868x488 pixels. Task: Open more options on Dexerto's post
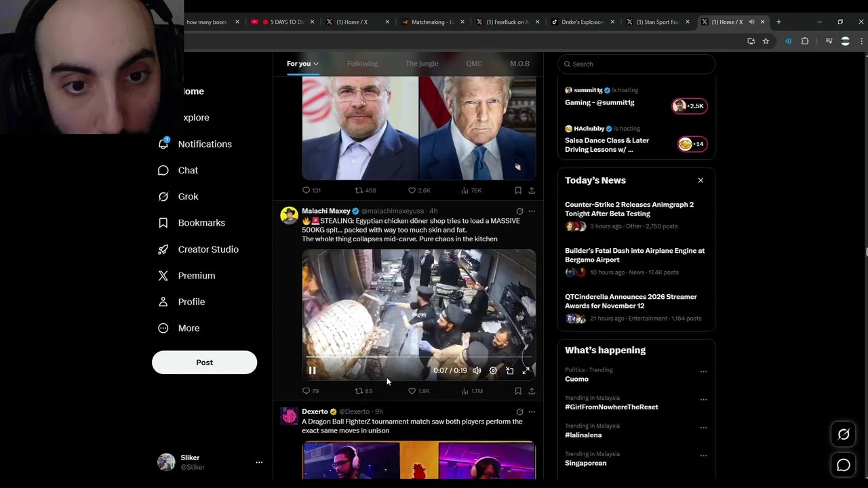coord(532,411)
